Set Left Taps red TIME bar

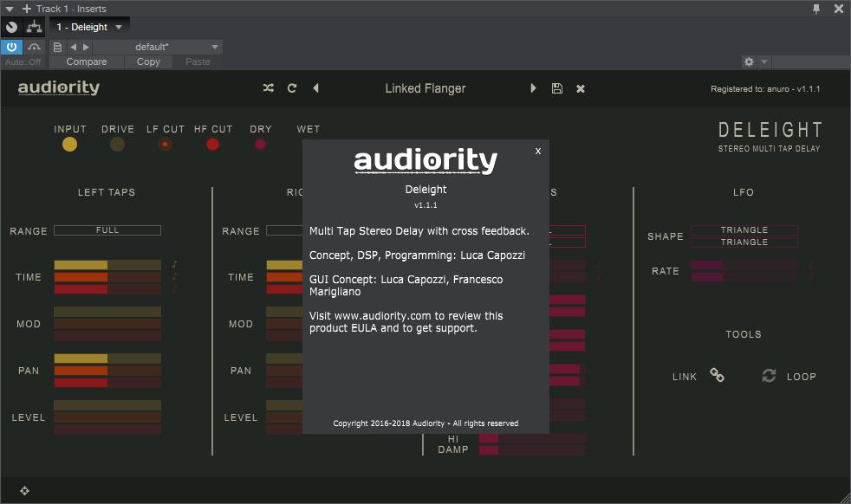click(x=107, y=288)
